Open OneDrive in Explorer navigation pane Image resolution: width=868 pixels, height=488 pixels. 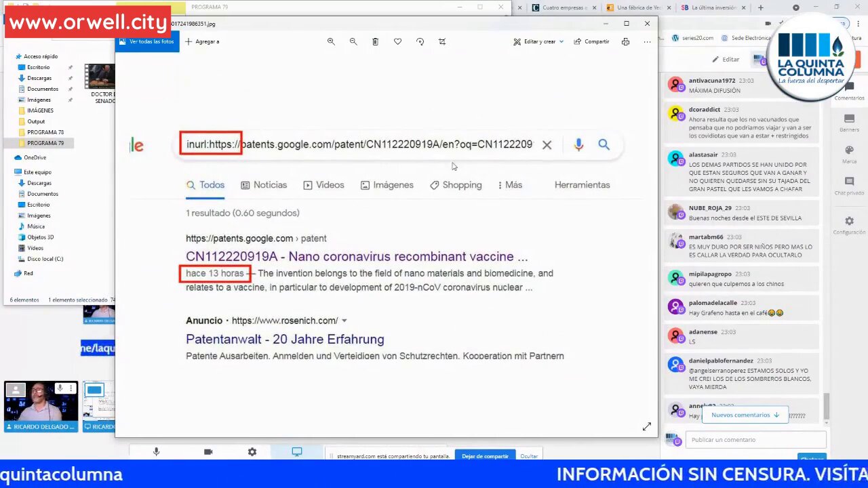[x=35, y=158]
